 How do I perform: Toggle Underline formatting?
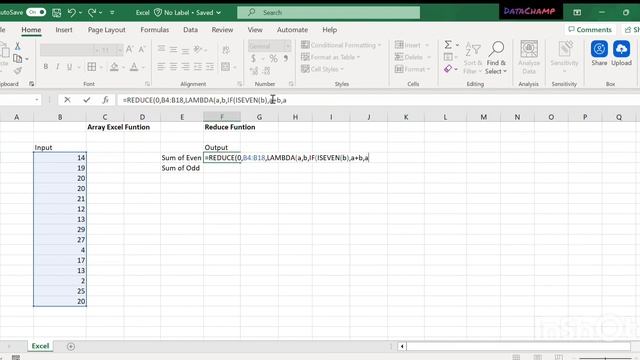pos(69,67)
